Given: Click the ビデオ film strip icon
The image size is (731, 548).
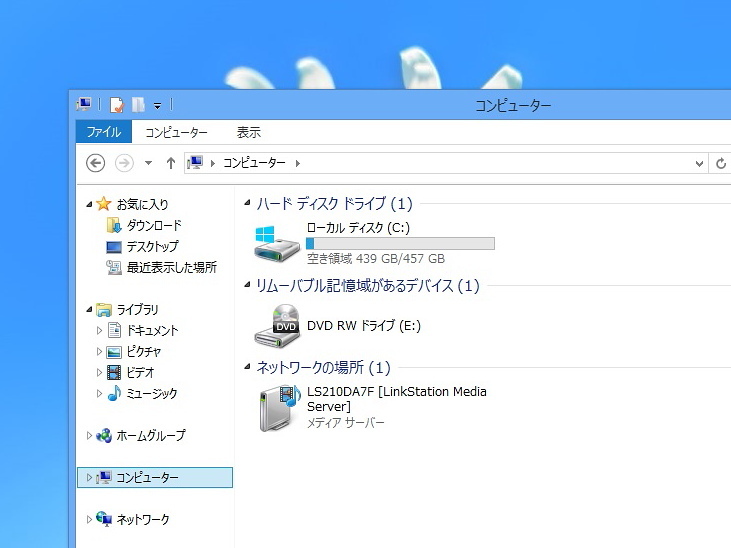Looking at the screenshot, I should (x=114, y=372).
